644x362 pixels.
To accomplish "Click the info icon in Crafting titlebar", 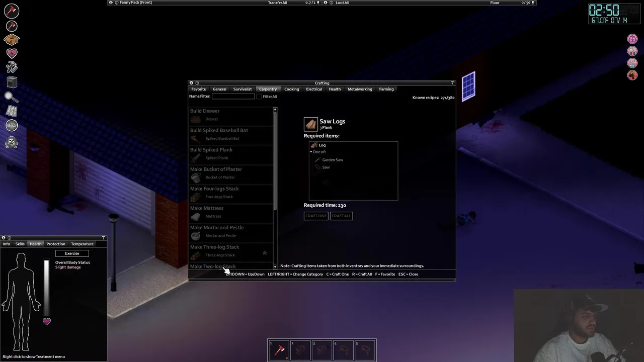I will pos(197,83).
